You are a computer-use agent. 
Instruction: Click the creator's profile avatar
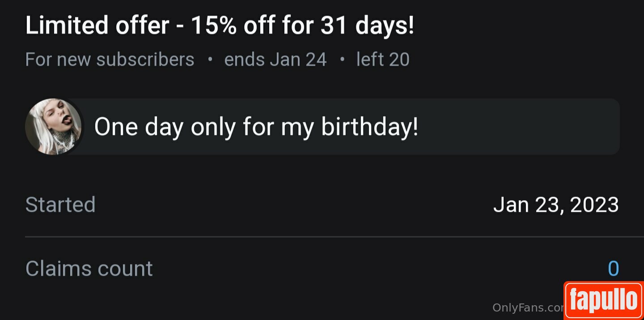pos(54,126)
